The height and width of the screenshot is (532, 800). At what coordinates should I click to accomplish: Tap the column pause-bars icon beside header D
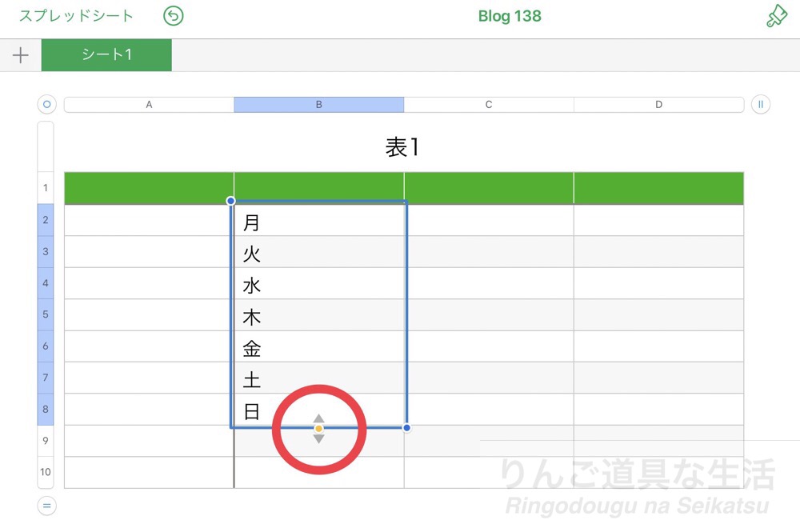pyautogui.click(x=760, y=104)
